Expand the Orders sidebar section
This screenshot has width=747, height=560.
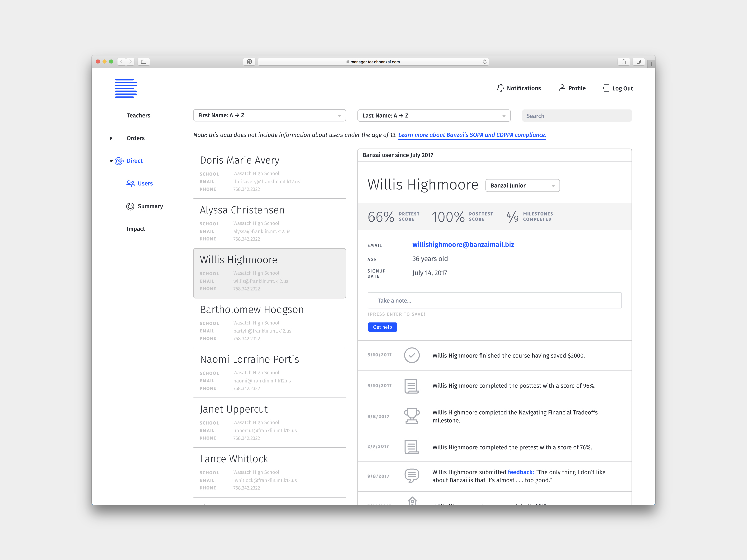[x=111, y=138]
